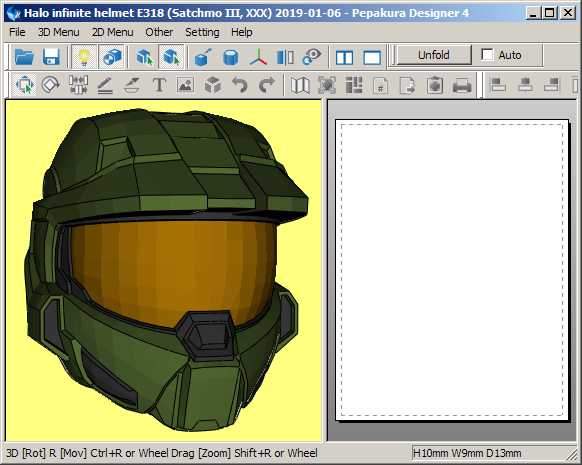Click the eye view icon
The height and width of the screenshot is (465, 582).
click(x=312, y=57)
